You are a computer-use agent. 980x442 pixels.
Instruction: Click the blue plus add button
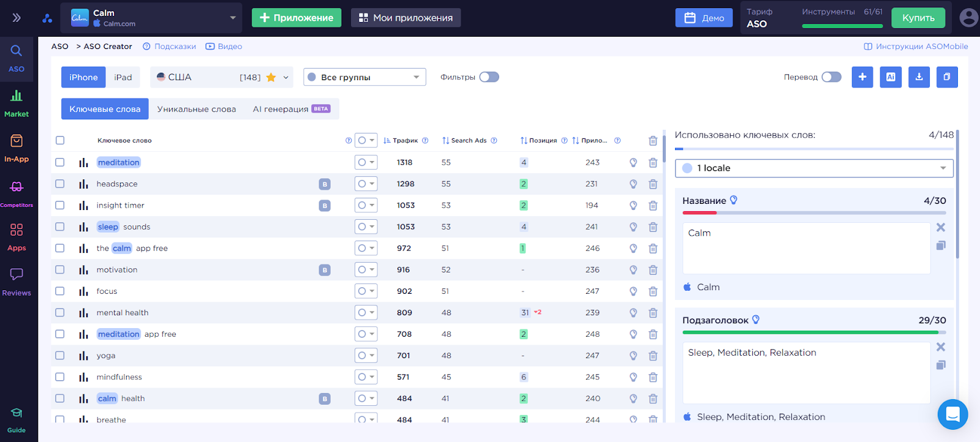click(862, 77)
